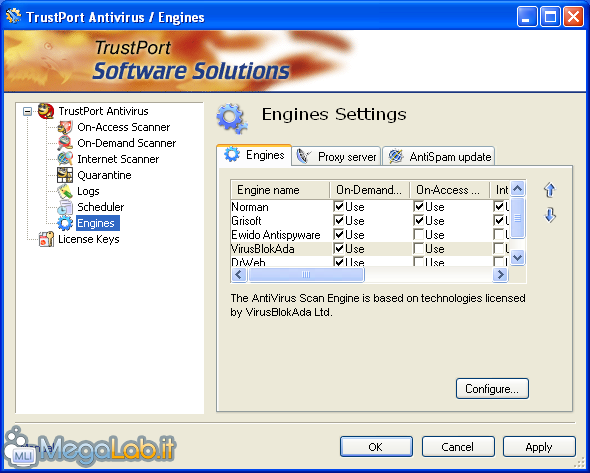Toggle VirusBlokAda On-Demand Use checkbox
The image size is (590, 473).
(x=339, y=248)
